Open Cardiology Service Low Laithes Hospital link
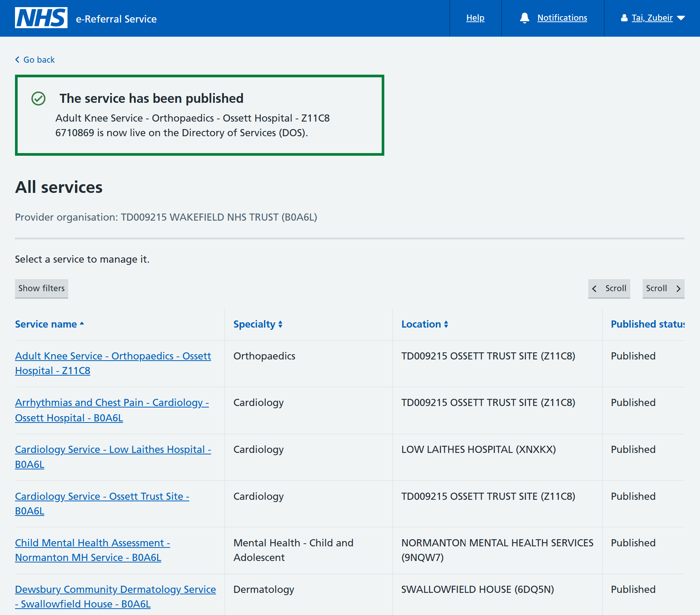 tap(113, 457)
